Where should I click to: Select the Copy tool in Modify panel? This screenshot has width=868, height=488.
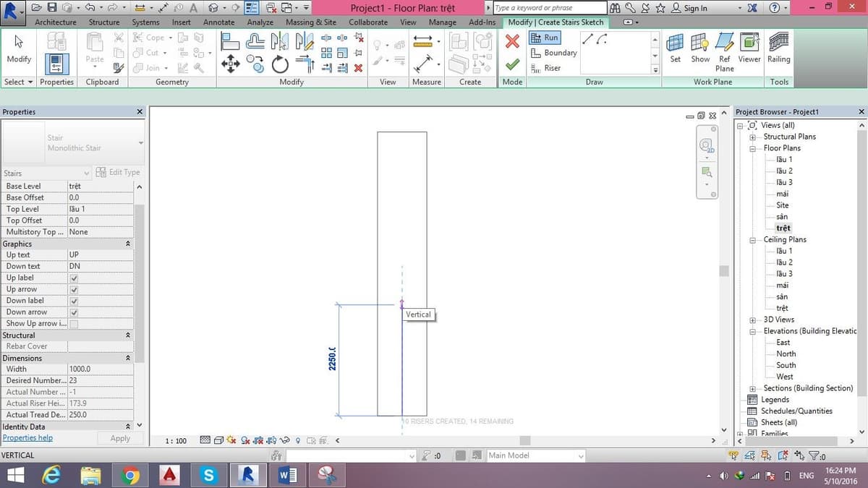[x=255, y=64]
